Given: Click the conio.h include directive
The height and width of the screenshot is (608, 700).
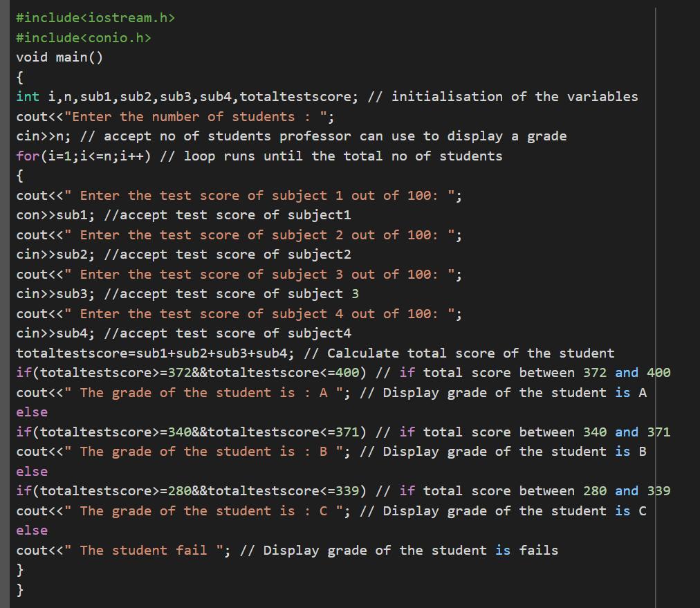Looking at the screenshot, I should (84, 37).
